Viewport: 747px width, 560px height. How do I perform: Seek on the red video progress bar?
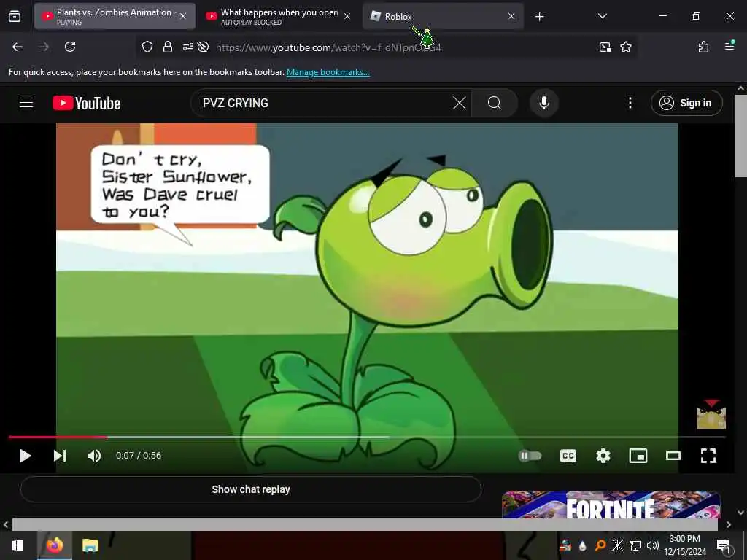pos(367,437)
